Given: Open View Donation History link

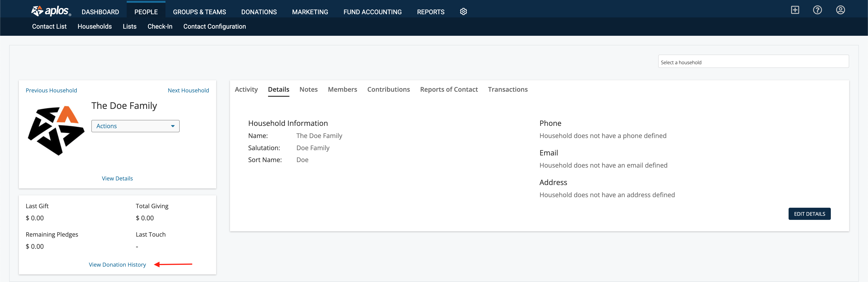Looking at the screenshot, I should click(117, 265).
